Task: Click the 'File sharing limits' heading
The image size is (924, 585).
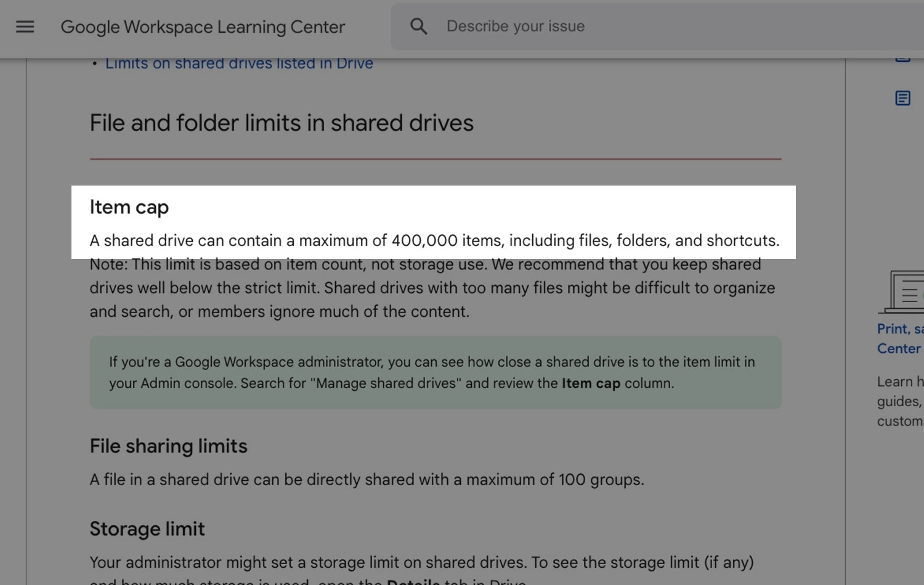Action: point(168,446)
